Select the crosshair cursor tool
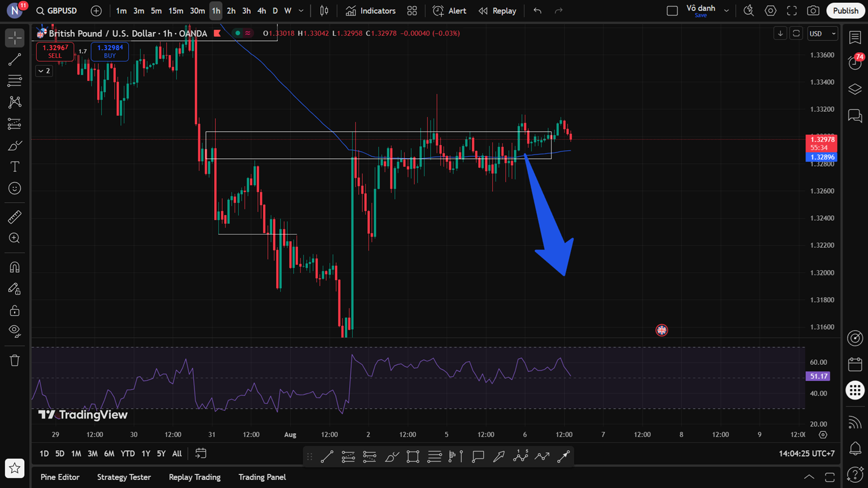Image resolution: width=868 pixels, height=488 pixels. coord(15,38)
